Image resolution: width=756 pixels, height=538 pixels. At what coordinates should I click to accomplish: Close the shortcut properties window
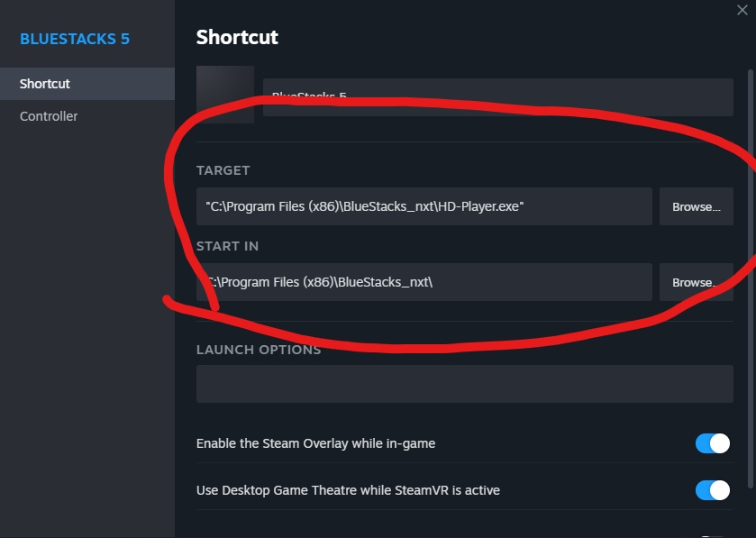click(x=742, y=9)
